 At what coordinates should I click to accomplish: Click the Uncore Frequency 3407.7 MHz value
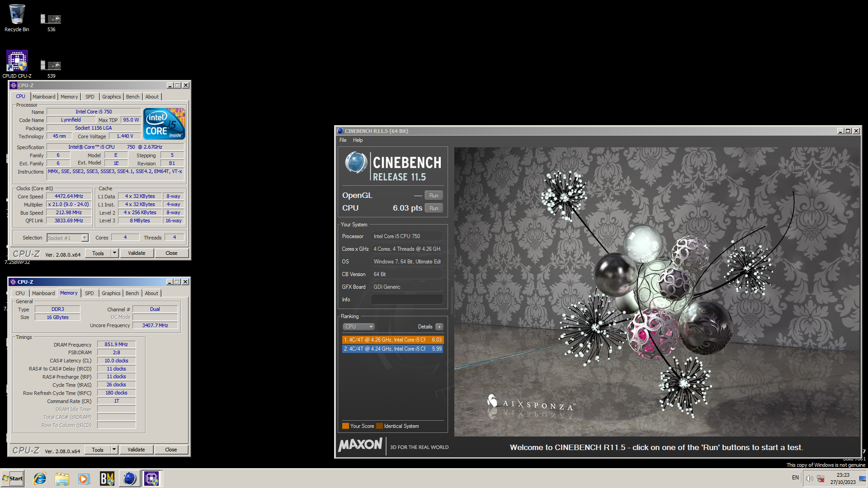click(x=155, y=325)
